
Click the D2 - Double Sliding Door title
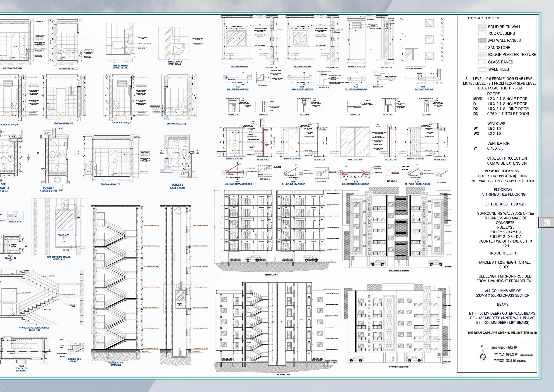coord(356,184)
